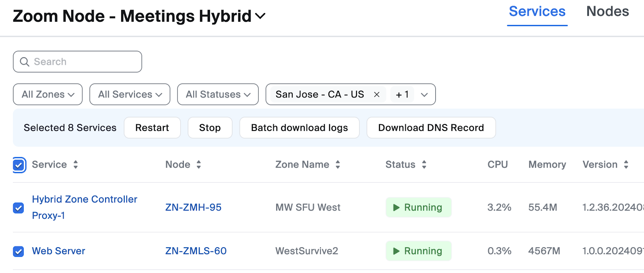Uncheck Hybrid Zone Controller Proxy-1 row checkbox
This screenshot has width=644, height=273.
(x=19, y=208)
